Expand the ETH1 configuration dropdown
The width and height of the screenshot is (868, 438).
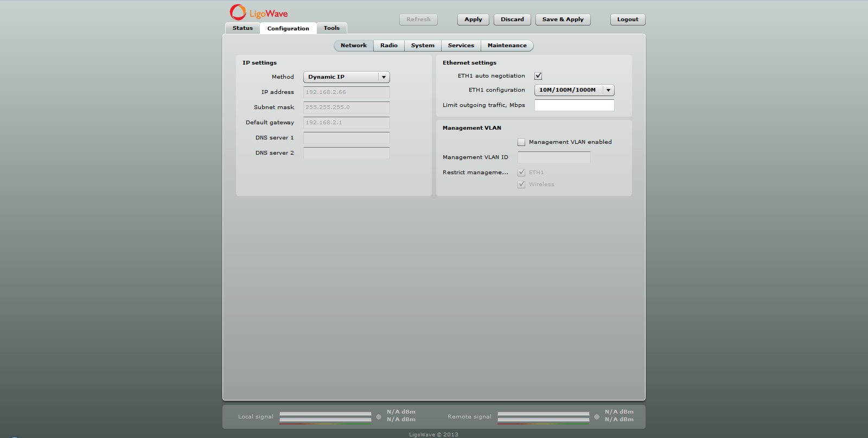574,90
